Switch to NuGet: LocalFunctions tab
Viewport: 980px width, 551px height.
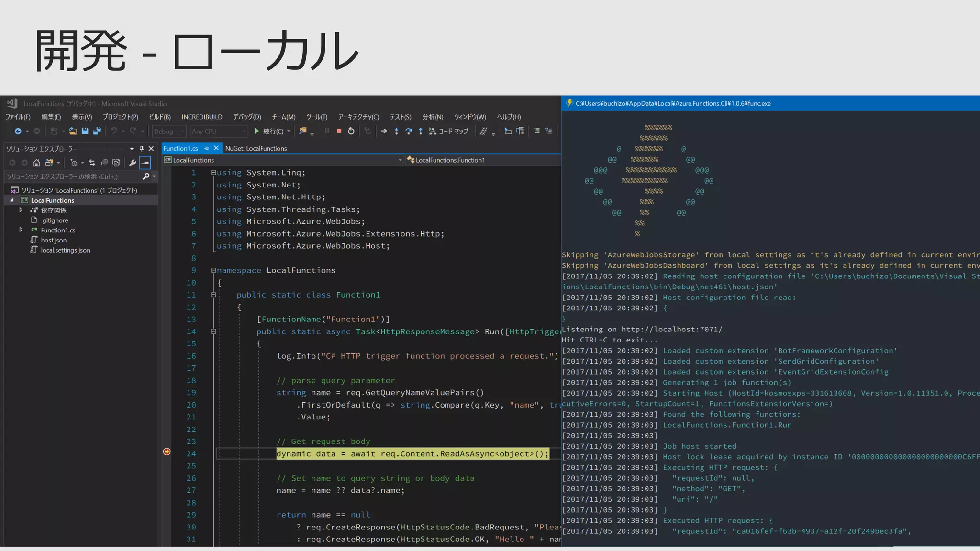256,148
